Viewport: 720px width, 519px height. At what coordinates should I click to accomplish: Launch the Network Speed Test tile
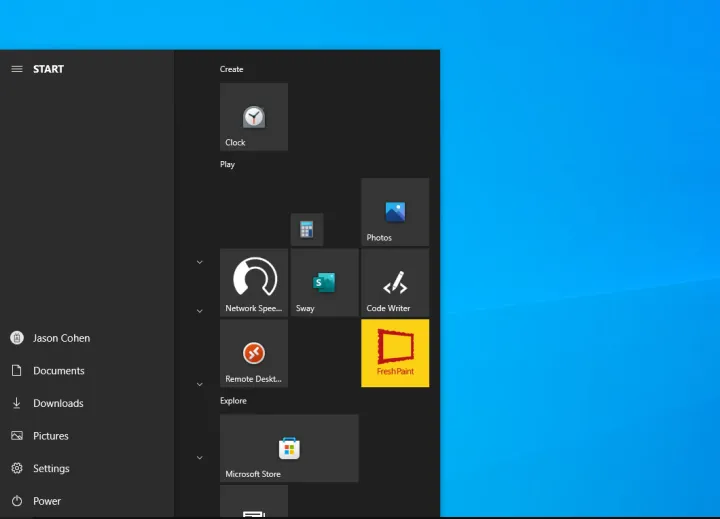click(254, 283)
